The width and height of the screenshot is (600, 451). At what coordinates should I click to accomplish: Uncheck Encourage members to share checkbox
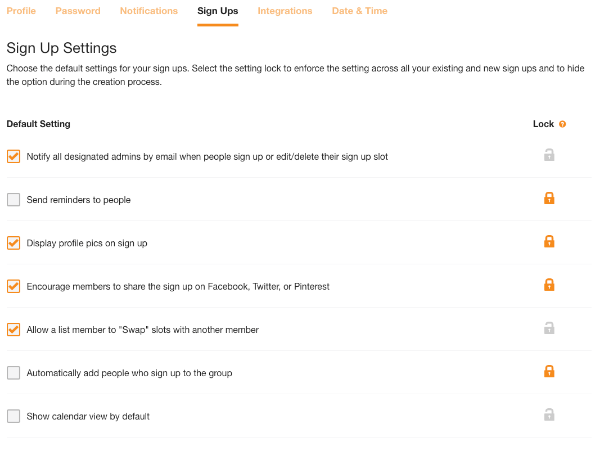click(x=13, y=286)
